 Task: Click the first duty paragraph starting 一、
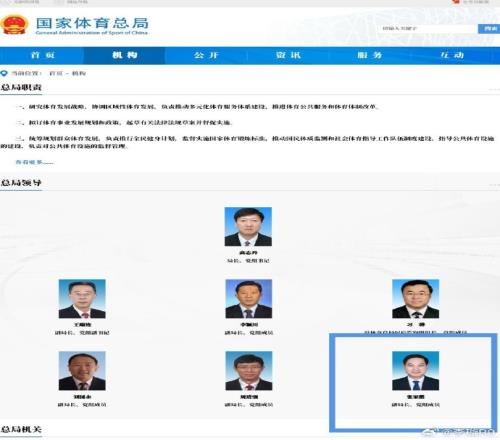click(x=197, y=107)
